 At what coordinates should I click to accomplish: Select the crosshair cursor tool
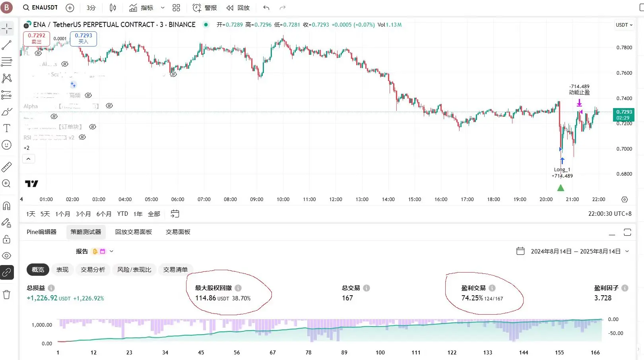tap(7, 29)
